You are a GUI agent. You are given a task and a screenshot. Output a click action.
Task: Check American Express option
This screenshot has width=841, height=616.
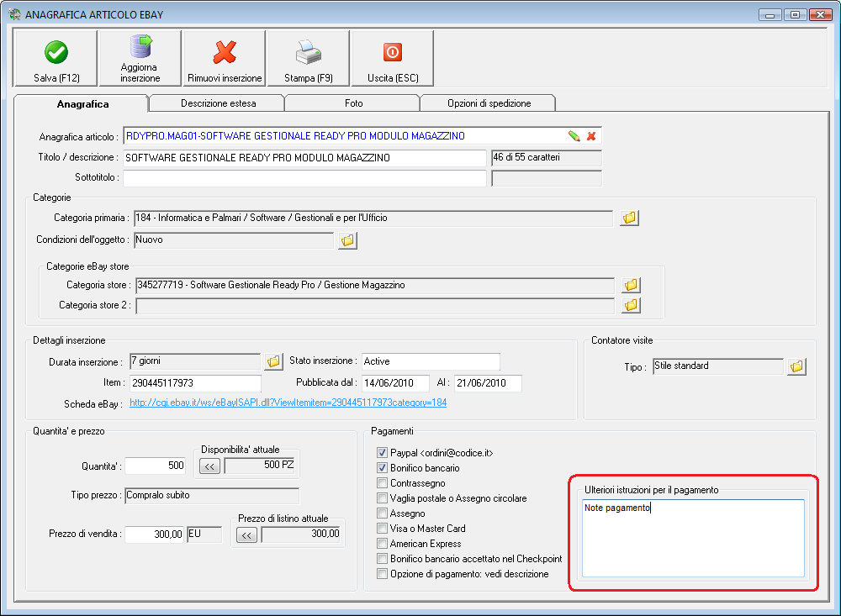[382, 544]
